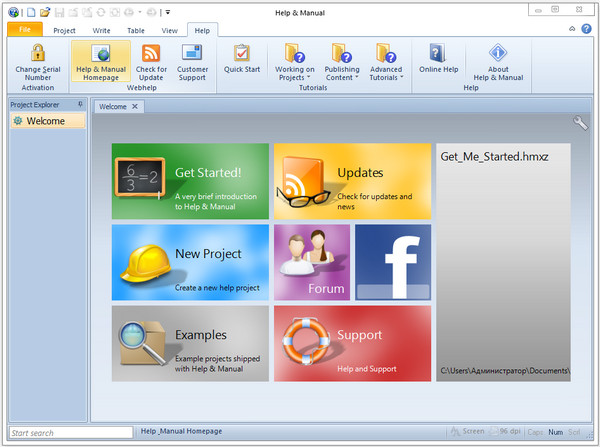Screen dimensions: 600x447
Task: Pin the Project Explorer panel
Action: [x=80, y=103]
